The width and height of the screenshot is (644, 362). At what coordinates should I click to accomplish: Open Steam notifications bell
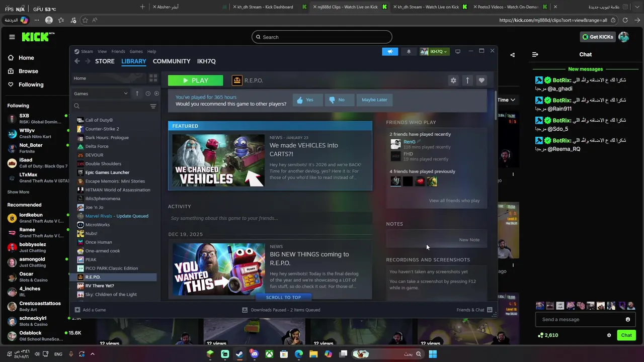tap(409, 51)
